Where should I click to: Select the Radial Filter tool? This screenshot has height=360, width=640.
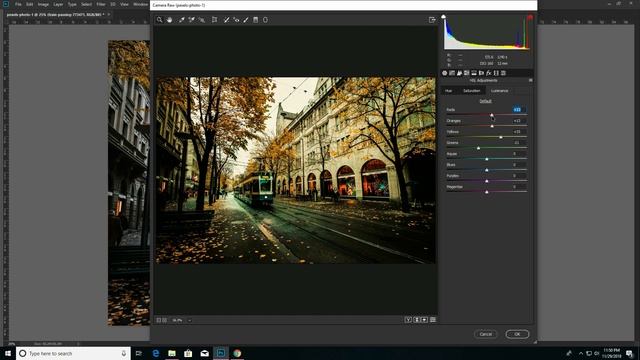(265, 20)
